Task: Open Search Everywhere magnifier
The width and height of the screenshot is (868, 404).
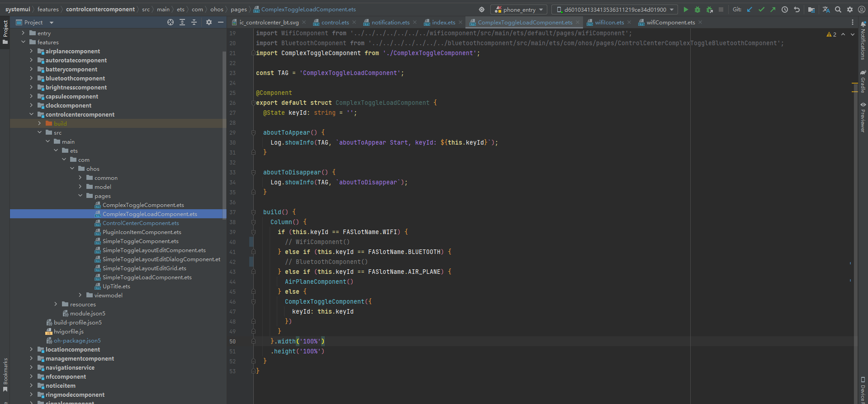Action: (x=838, y=9)
